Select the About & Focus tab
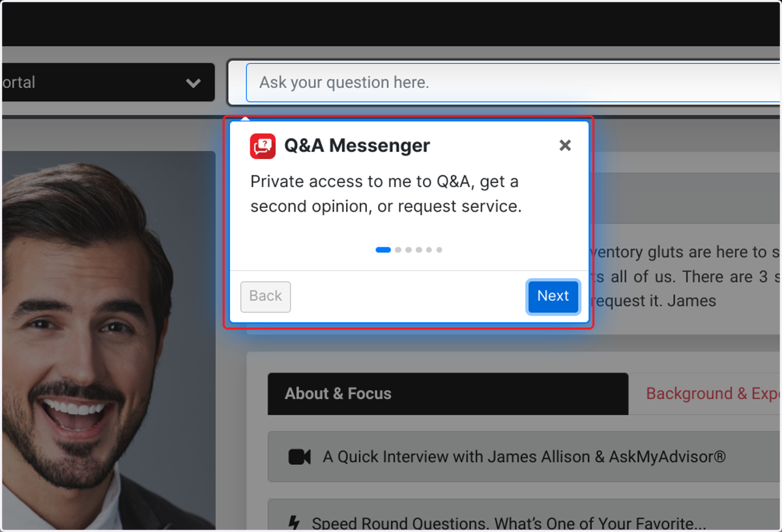The image size is (782, 532). [x=448, y=393]
